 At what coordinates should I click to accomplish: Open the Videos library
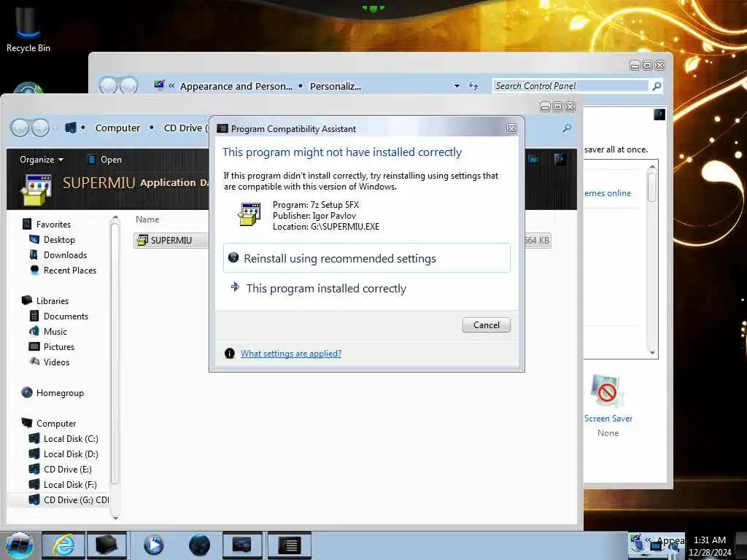tap(56, 362)
